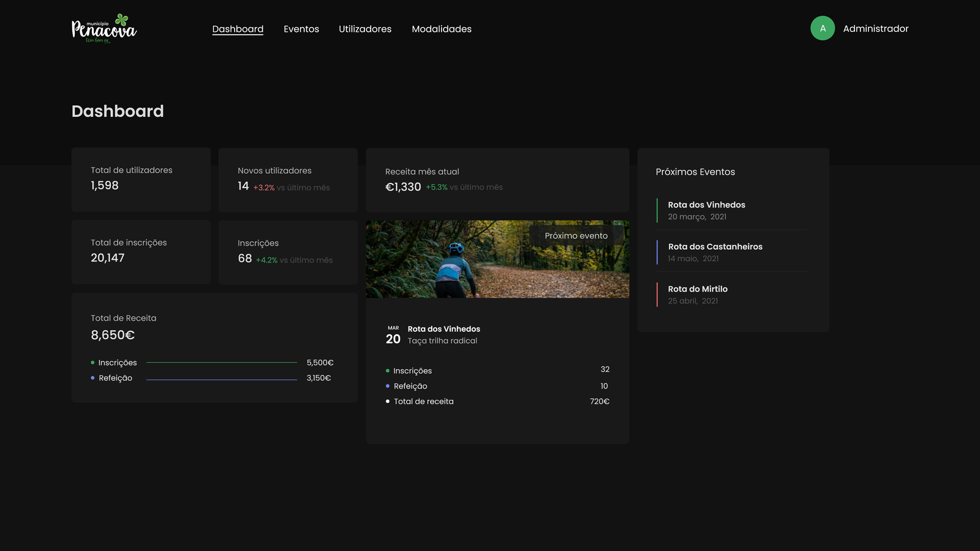Open the Total de utilizadores card
The height and width of the screenshot is (551, 980).
[x=141, y=179]
